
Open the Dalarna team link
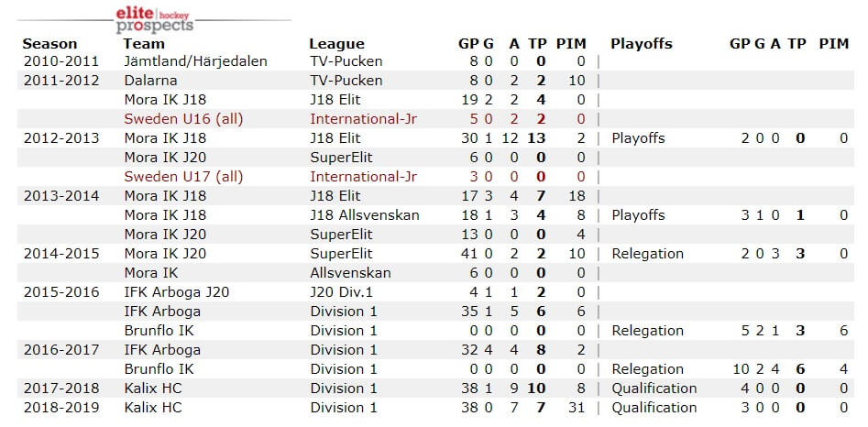(x=150, y=81)
